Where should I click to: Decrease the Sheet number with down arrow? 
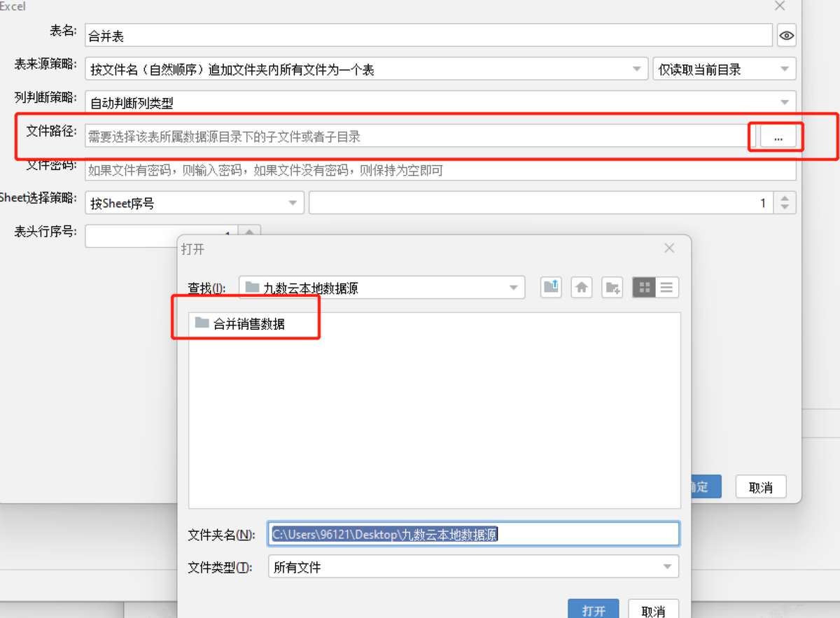pos(785,209)
